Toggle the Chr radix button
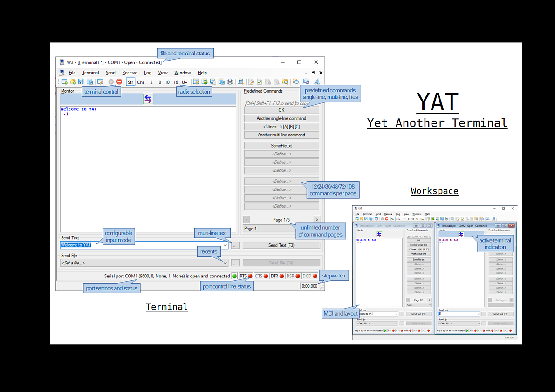This screenshot has height=392, width=555. coord(141,82)
